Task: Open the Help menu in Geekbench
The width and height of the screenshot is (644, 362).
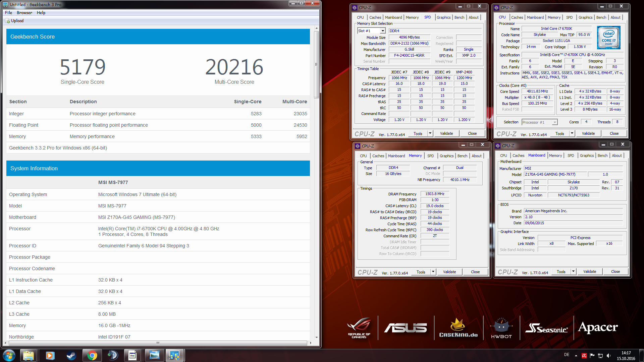Action: tap(41, 13)
